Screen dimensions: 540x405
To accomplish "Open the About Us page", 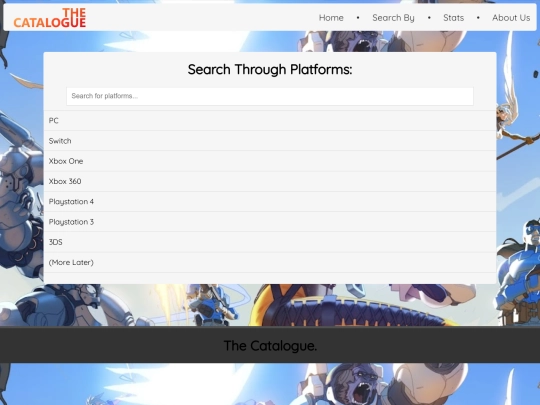I will point(511,18).
